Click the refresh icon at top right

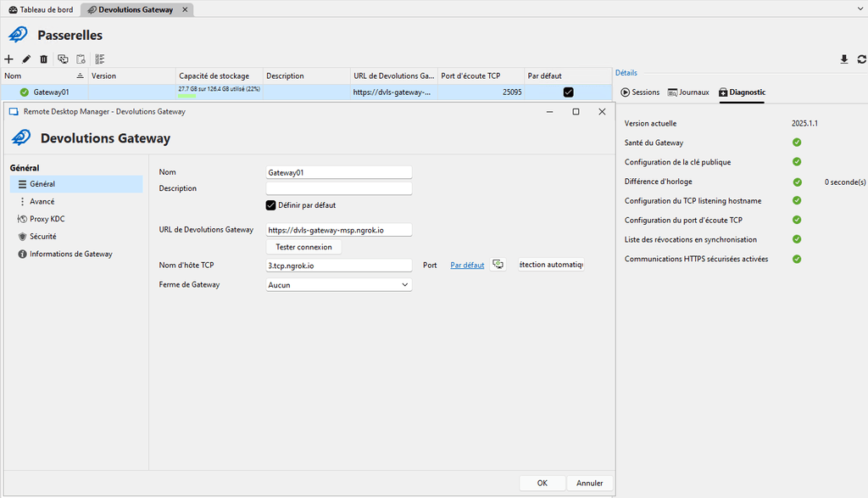point(861,59)
